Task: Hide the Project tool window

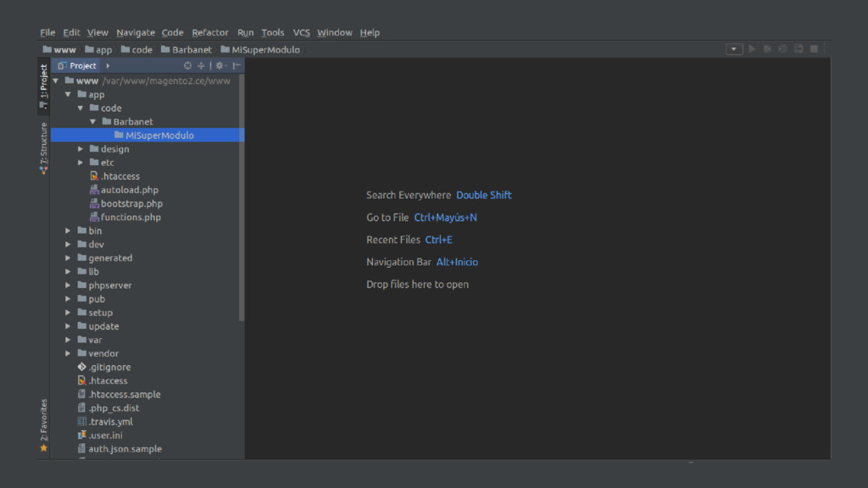Action: click(x=237, y=65)
